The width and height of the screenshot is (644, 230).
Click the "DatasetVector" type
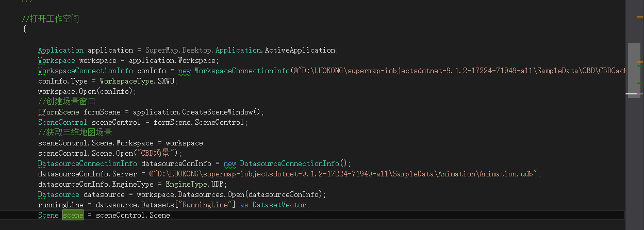click(x=279, y=205)
